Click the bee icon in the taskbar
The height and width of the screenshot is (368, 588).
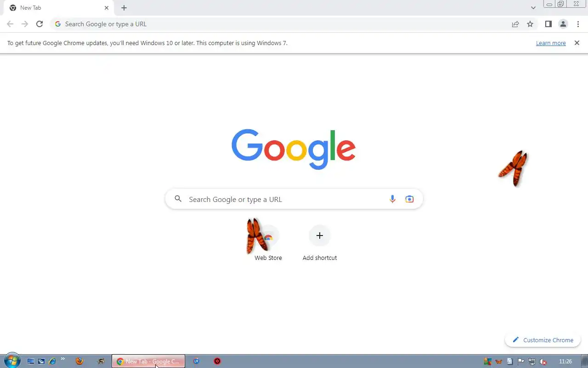point(101,361)
